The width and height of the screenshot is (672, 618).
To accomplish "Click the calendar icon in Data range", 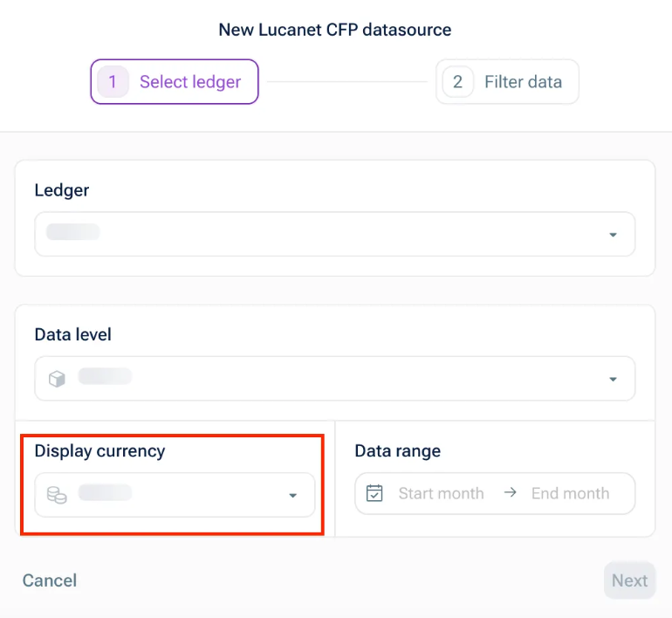I will click(x=374, y=493).
